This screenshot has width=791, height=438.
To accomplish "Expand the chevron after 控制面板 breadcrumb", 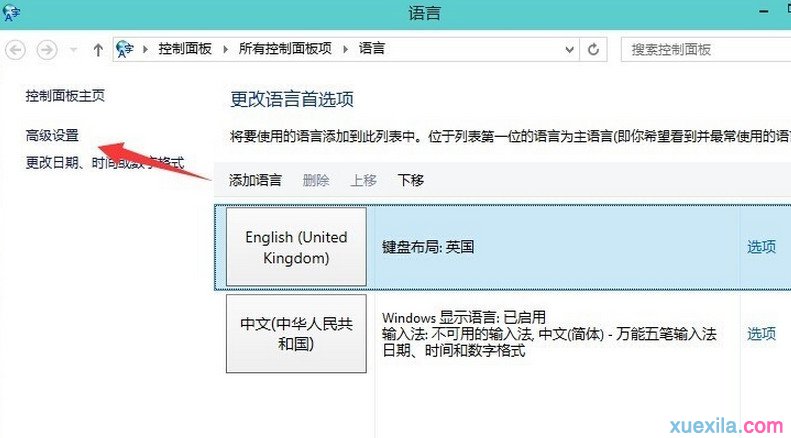I will click(225, 49).
